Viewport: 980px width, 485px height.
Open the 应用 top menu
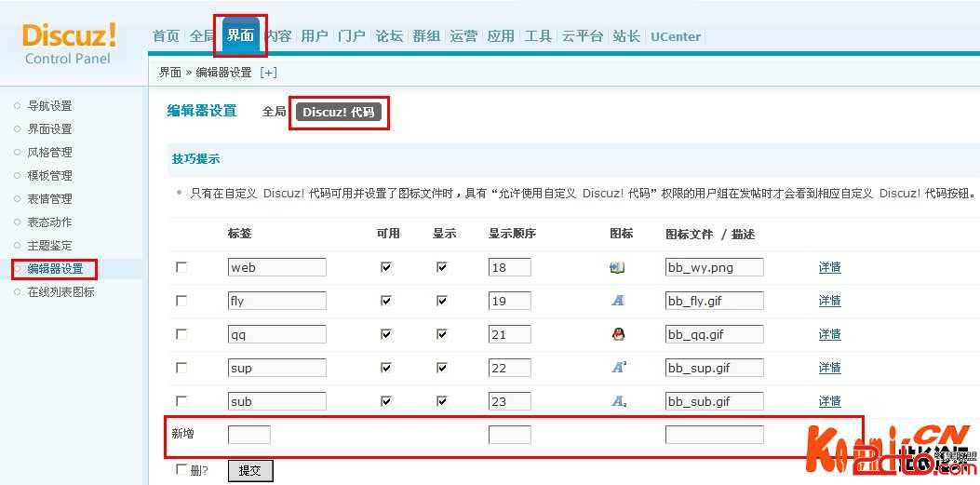point(501,36)
